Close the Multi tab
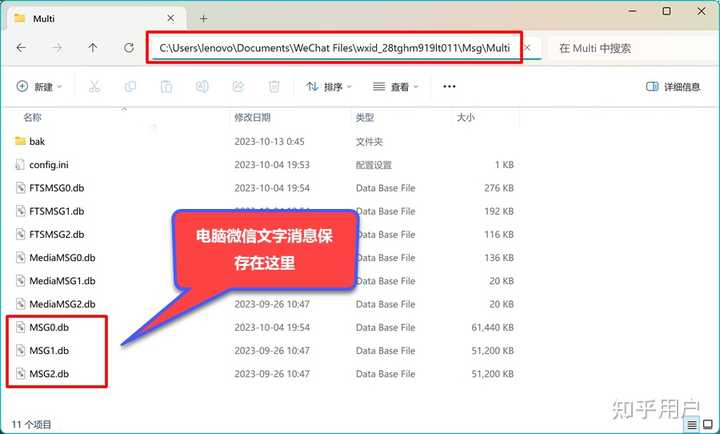 tap(170, 18)
